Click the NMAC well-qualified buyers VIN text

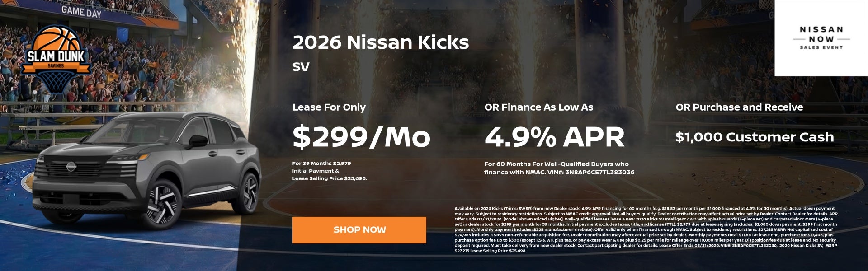pos(559,168)
